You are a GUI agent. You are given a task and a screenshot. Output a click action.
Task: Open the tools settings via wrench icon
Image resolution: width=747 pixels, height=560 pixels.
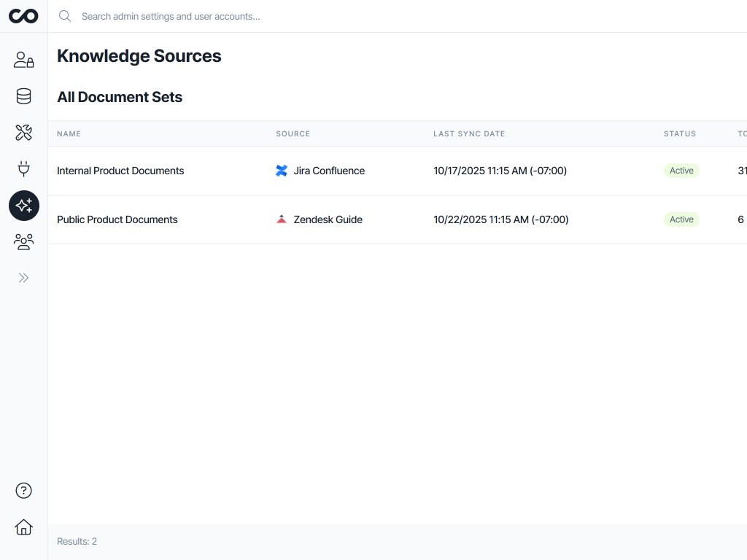[x=23, y=132]
